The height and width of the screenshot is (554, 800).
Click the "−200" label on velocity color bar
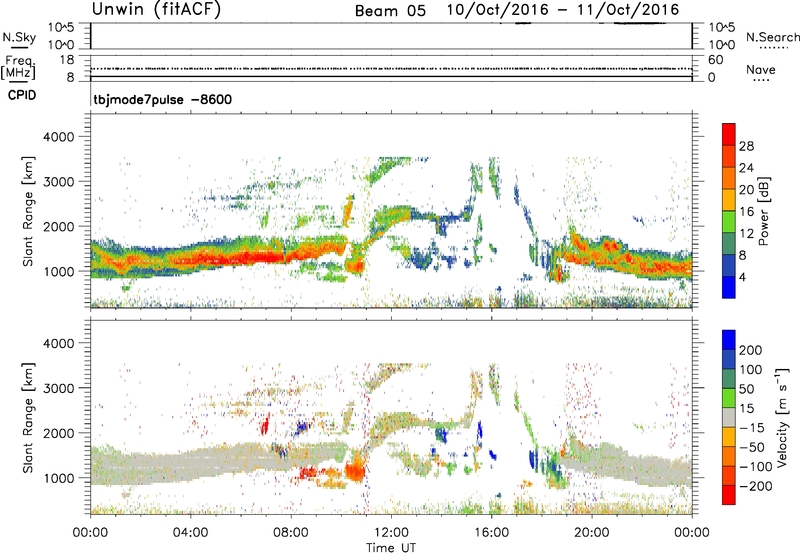[x=756, y=486]
